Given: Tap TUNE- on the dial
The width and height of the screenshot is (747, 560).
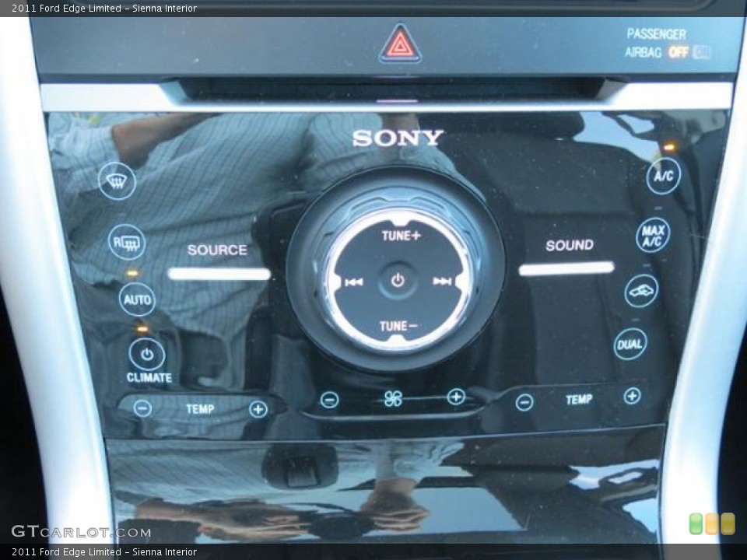Looking at the screenshot, I should 398,326.
